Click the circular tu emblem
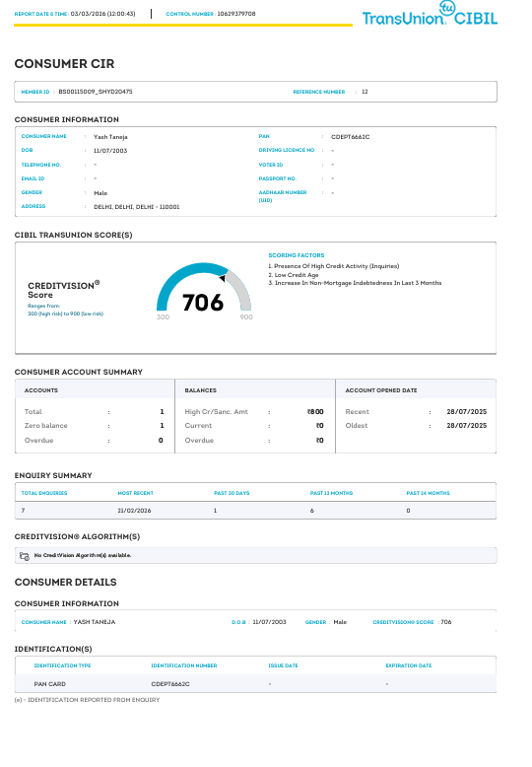Viewport: 532px width, 767px height. [x=447, y=8]
